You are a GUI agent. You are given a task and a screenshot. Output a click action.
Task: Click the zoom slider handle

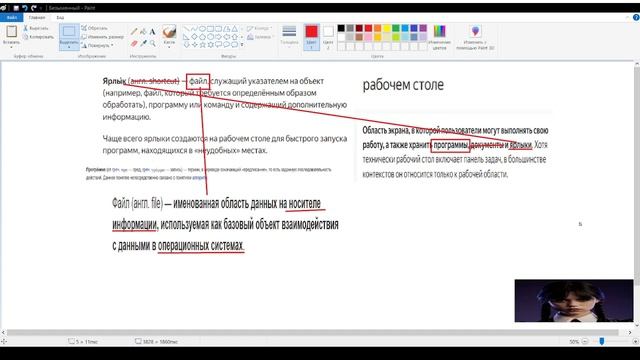pos(602,341)
